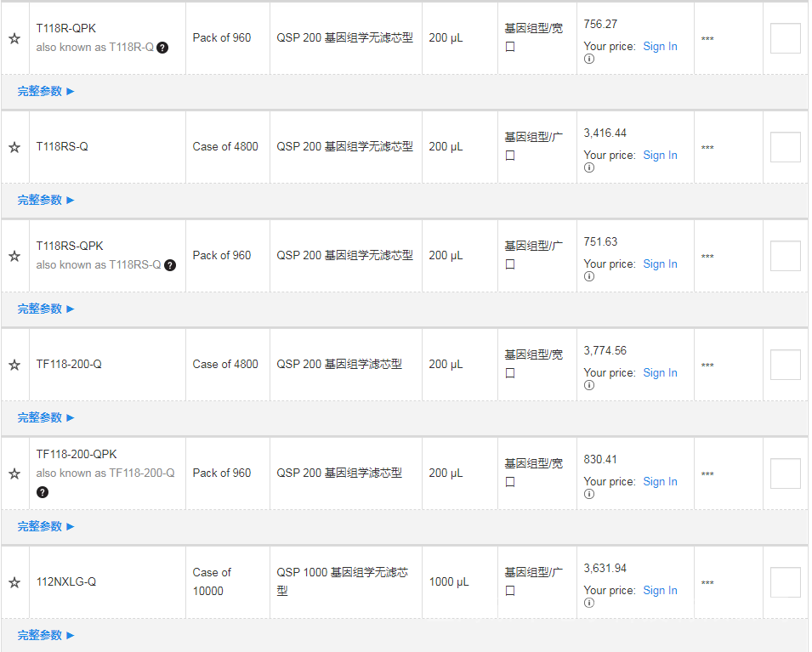Click the quantity box for T118RS-QPK
This screenshot has height=652, width=812.
click(785, 256)
